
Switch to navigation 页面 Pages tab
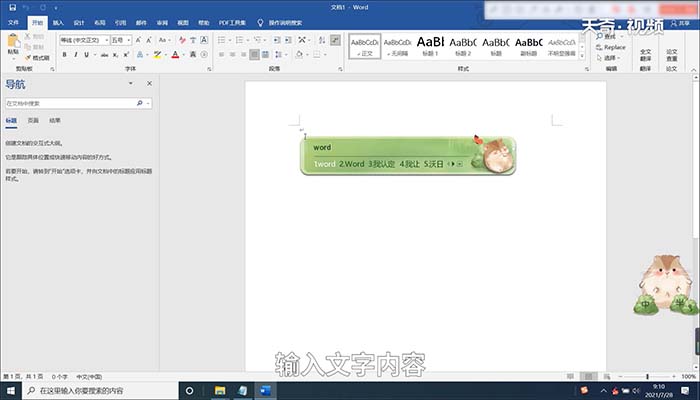(x=33, y=121)
